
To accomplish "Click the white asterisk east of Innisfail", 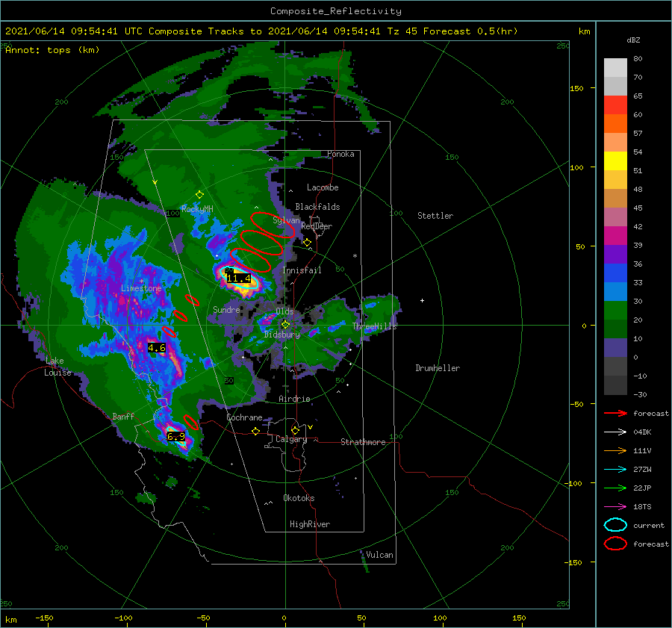I will point(355,256).
